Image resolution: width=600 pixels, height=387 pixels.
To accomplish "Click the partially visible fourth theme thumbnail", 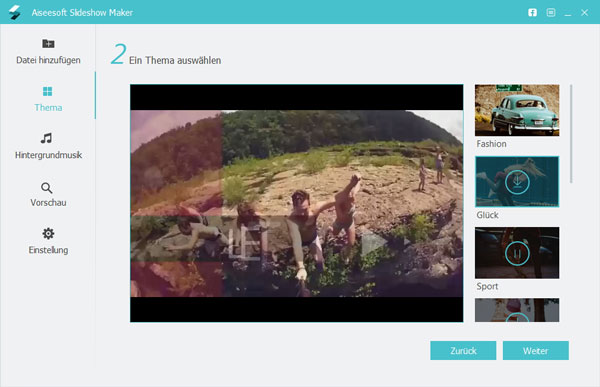I will [517, 310].
